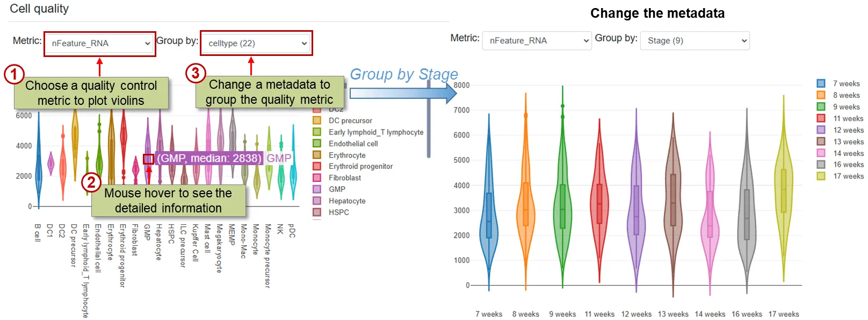
Task: Click the 14 weeks pink legend swatch
Action: [x=821, y=153]
